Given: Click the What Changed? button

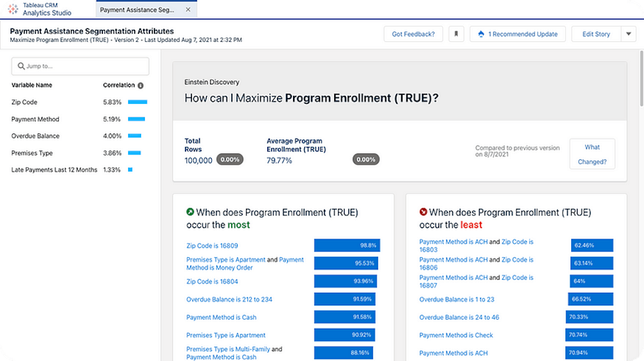Looking at the screenshot, I should coord(592,154).
